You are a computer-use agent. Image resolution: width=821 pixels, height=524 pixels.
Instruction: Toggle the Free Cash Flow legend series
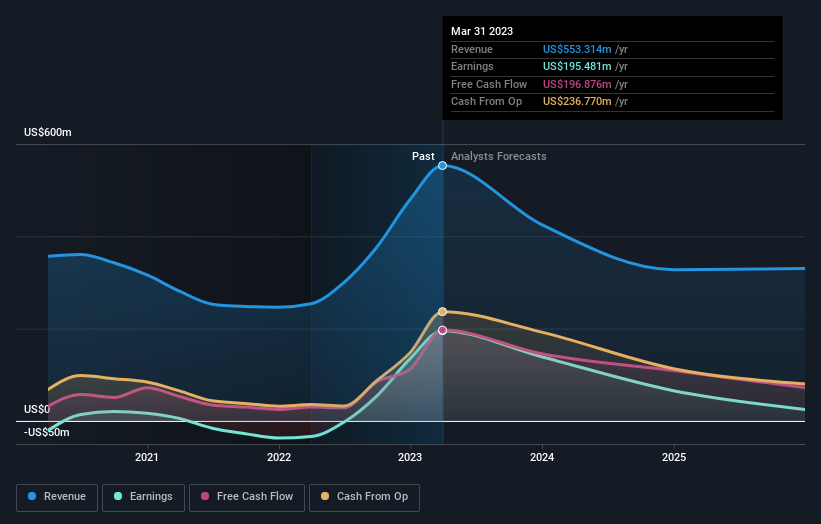(x=247, y=497)
